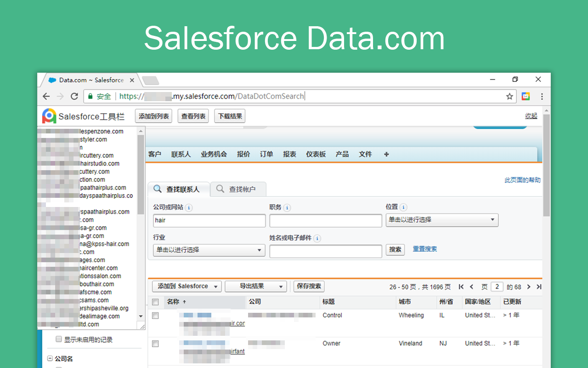Click the Salesforce toolbar logo icon
The height and width of the screenshot is (368, 588).
49,116
